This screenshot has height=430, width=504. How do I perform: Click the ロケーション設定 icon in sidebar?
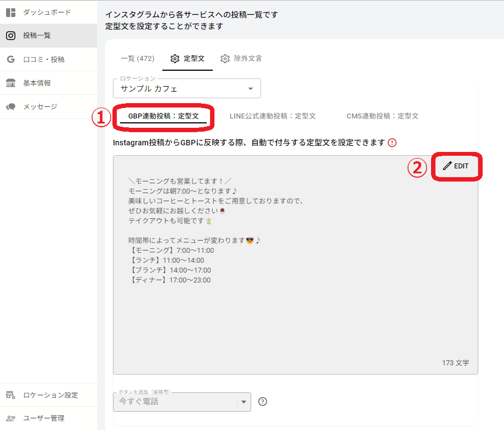coord(10,395)
